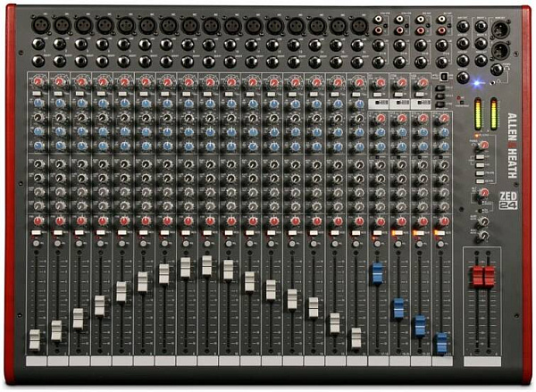Click the Allen & Heath brand logo
The image size is (536, 392).
pyautogui.click(x=512, y=146)
